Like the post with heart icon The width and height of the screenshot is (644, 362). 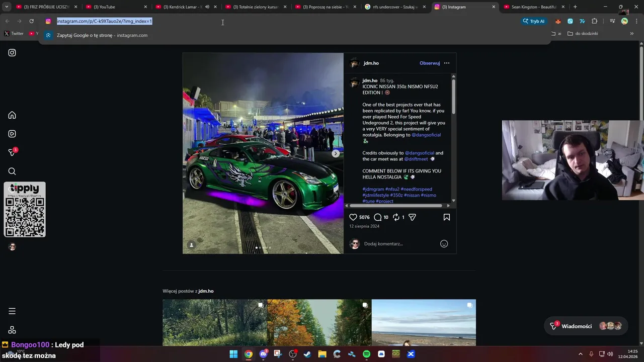click(353, 217)
